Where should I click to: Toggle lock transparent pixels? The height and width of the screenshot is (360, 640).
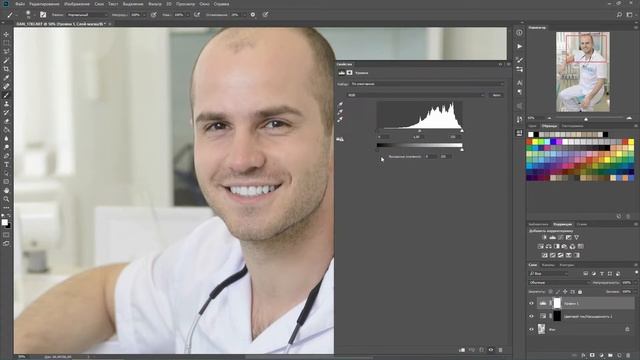[x=550, y=292]
